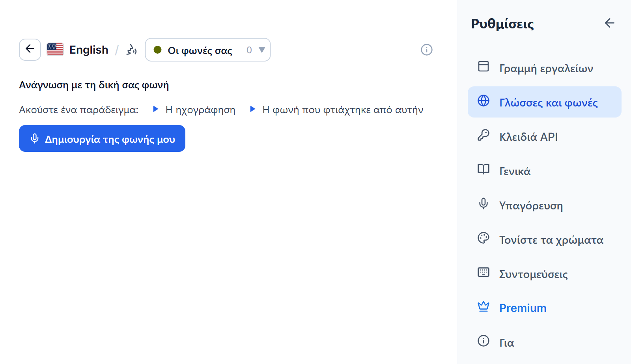
Task: Open the Γενικά settings section
Action: pos(545,171)
